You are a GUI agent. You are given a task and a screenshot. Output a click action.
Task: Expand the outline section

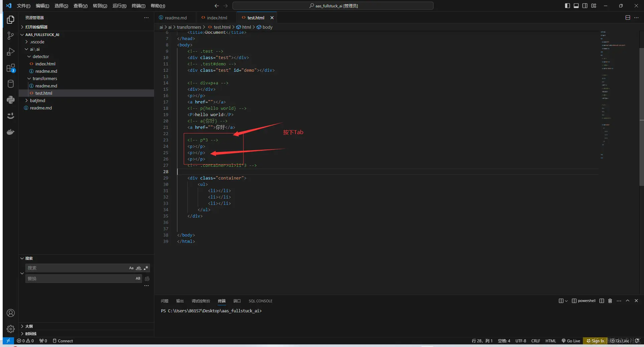tap(86, 326)
